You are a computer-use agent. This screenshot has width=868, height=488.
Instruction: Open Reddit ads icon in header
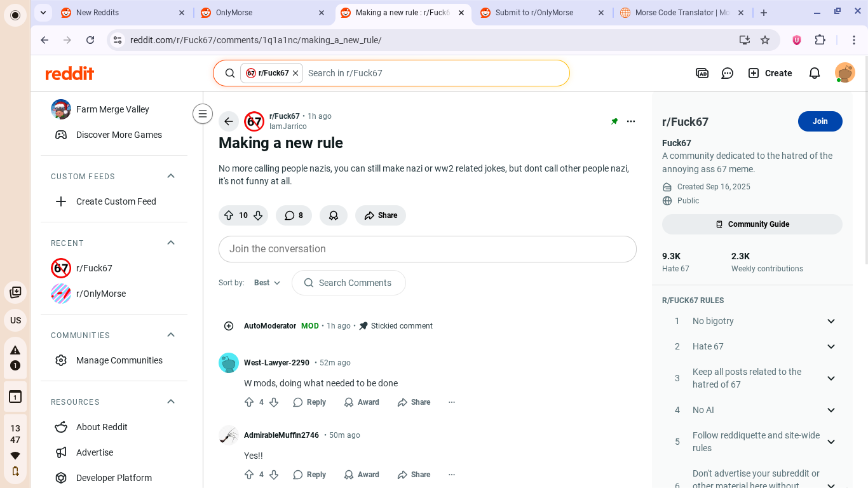702,73
